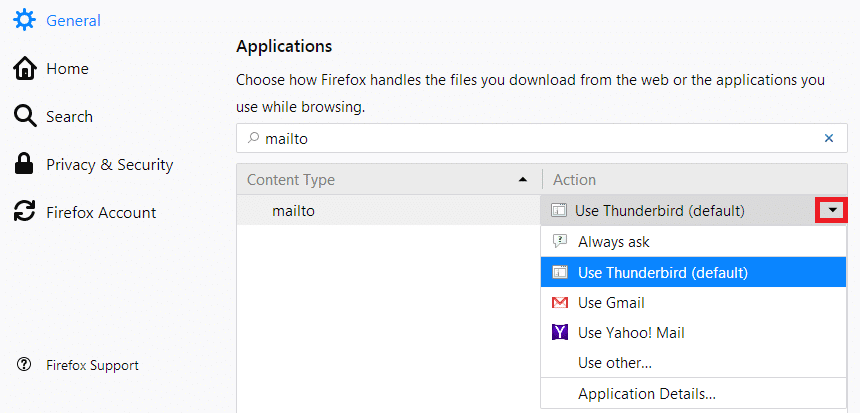This screenshot has height=413, width=860.
Task: Click the Gmail icon in dropdown
Action: pos(560,302)
